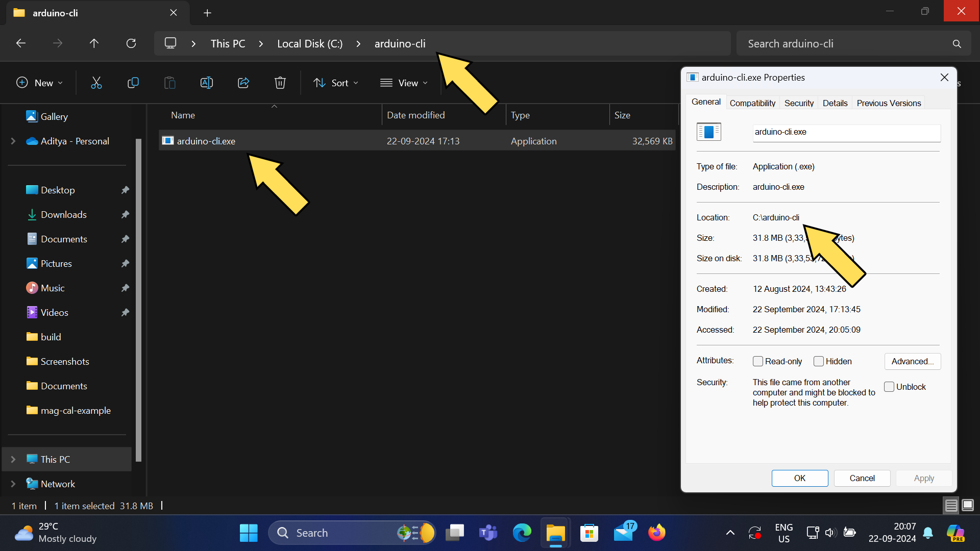Launch Firefox from taskbar
The image size is (980, 551).
pos(657,533)
